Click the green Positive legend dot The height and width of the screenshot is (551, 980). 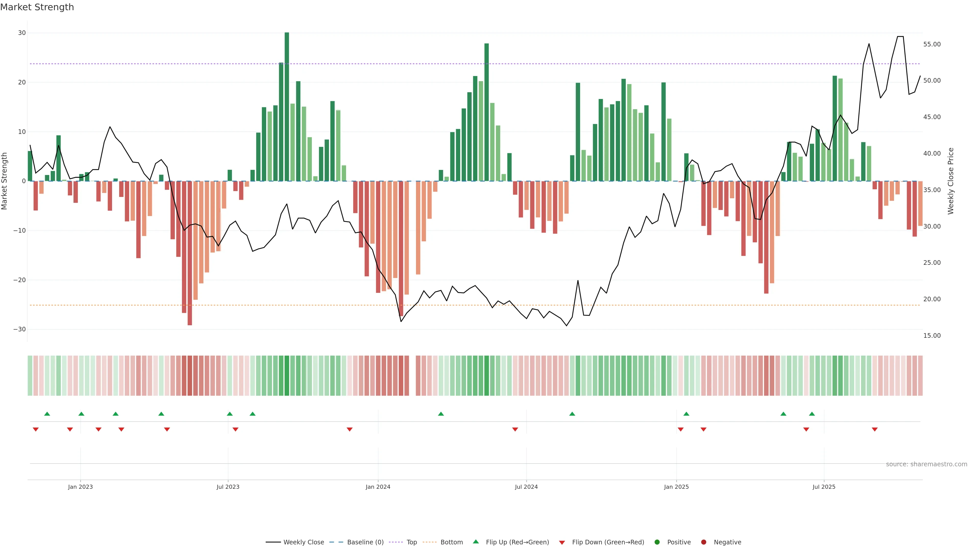(657, 542)
